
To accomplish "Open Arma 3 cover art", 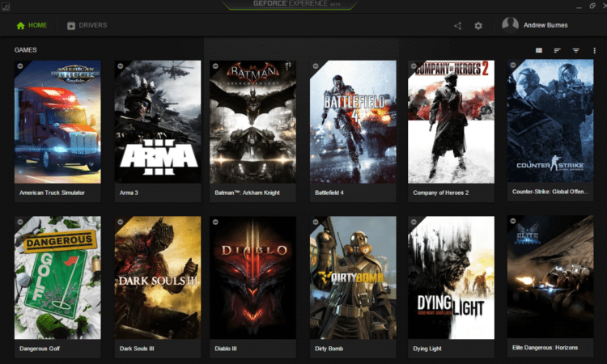I will coord(158,122).
